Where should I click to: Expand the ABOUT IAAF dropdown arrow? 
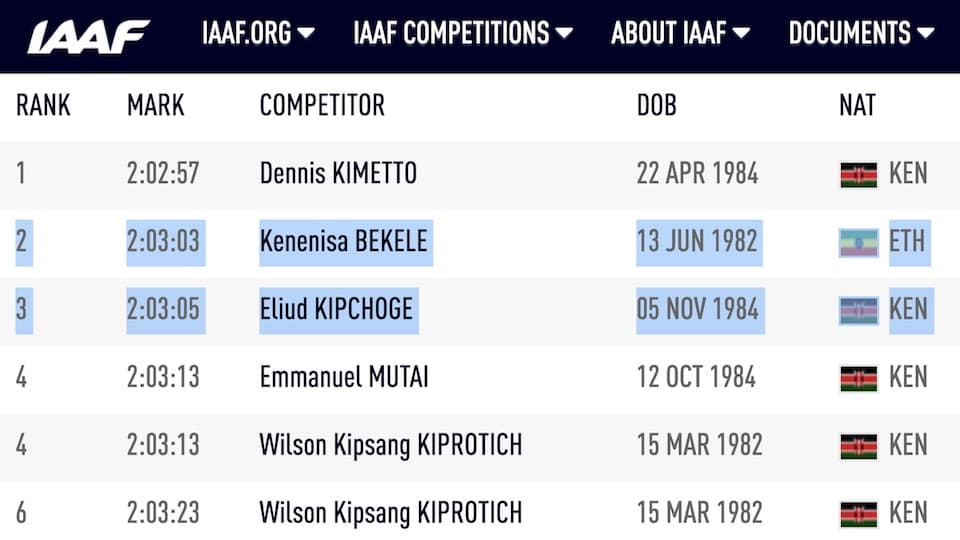tap(741, 33)
